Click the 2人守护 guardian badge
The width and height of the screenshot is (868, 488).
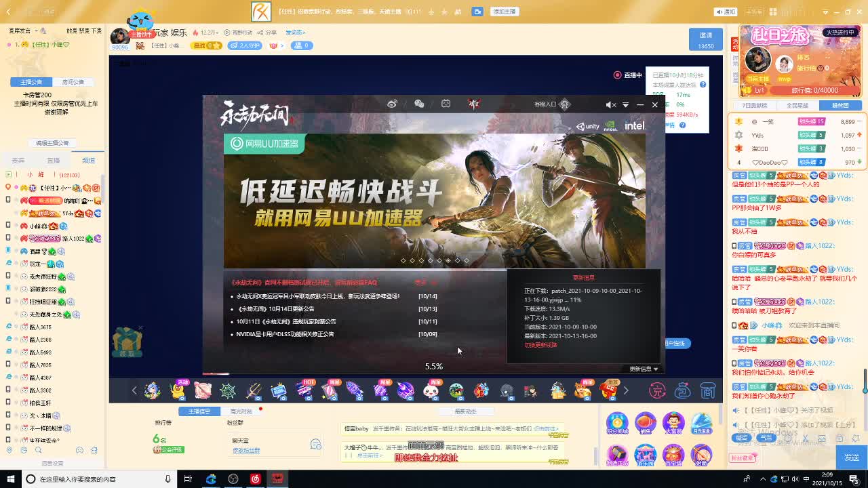click(244, 45)
